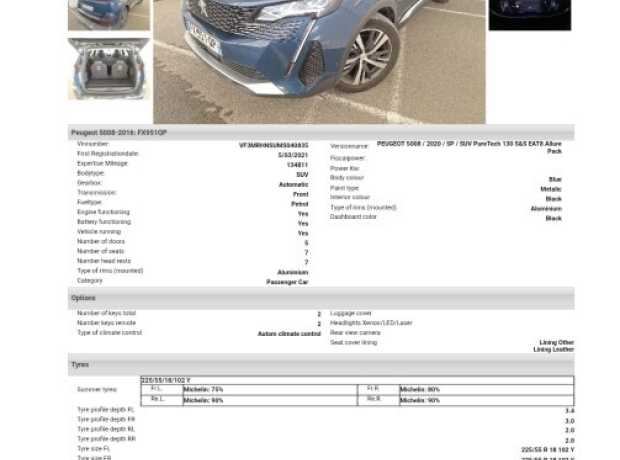Select the fueltype value 'Petrol'
Viewport: 620px width, 460px height.
point(300,204)
